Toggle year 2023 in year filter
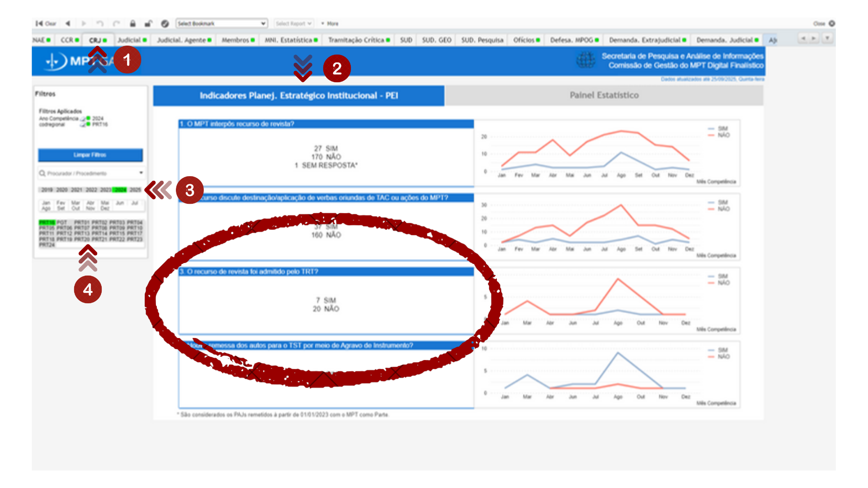 point(105,190)
